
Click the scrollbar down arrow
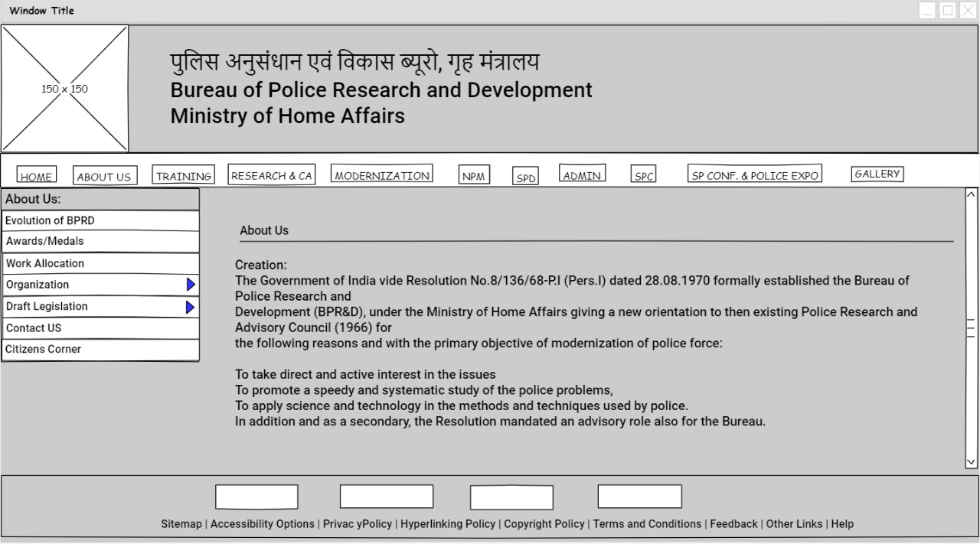tap(972, 461)
